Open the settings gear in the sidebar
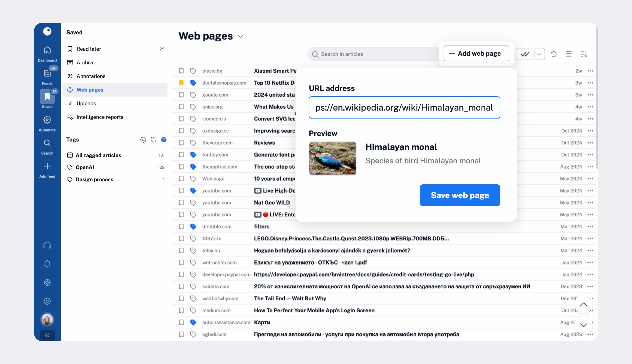632x364 pixels. pyautogui.click(x=47, y=301)
